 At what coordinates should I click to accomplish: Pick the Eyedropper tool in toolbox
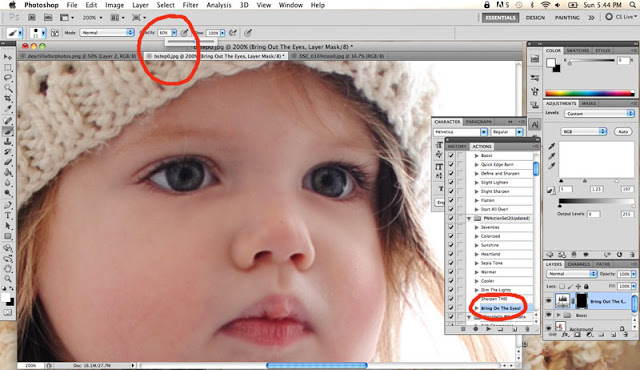(x=8, y=109)
